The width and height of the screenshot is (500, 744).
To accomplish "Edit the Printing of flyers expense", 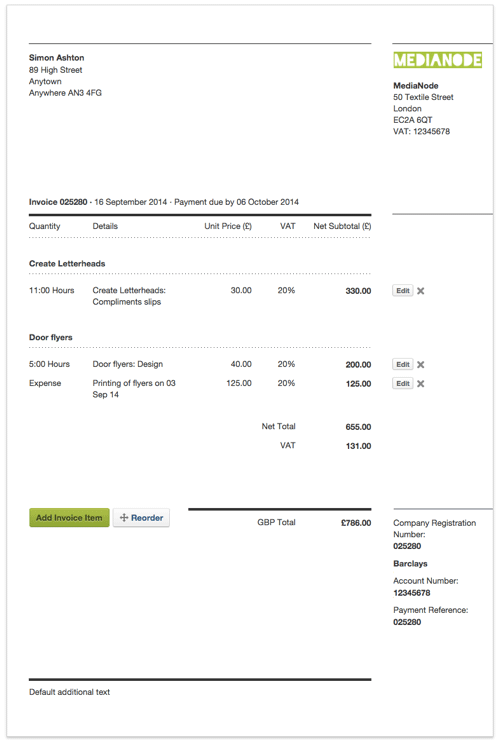I will [x=403, y=383].
